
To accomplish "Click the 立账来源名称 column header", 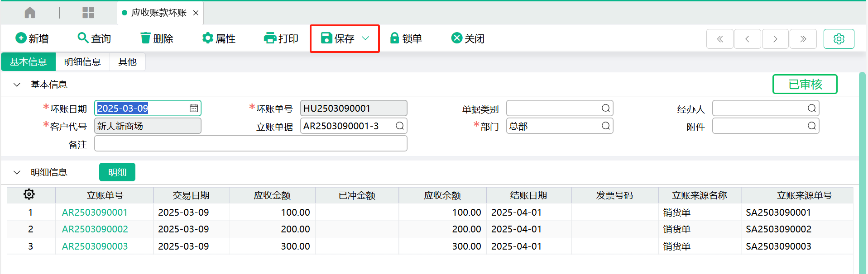I will [700, 195].
